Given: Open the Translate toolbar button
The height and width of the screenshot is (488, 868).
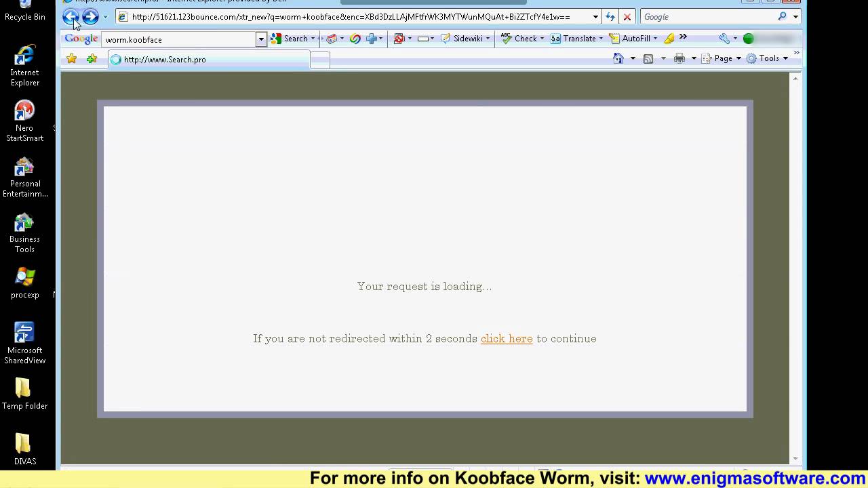Looking at the screenshot, I should pos(576,39).
